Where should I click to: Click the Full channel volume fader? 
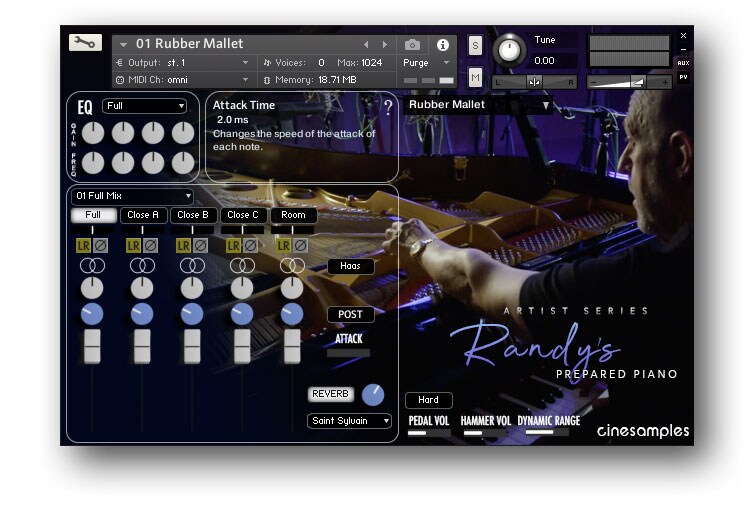click(92, 346)
